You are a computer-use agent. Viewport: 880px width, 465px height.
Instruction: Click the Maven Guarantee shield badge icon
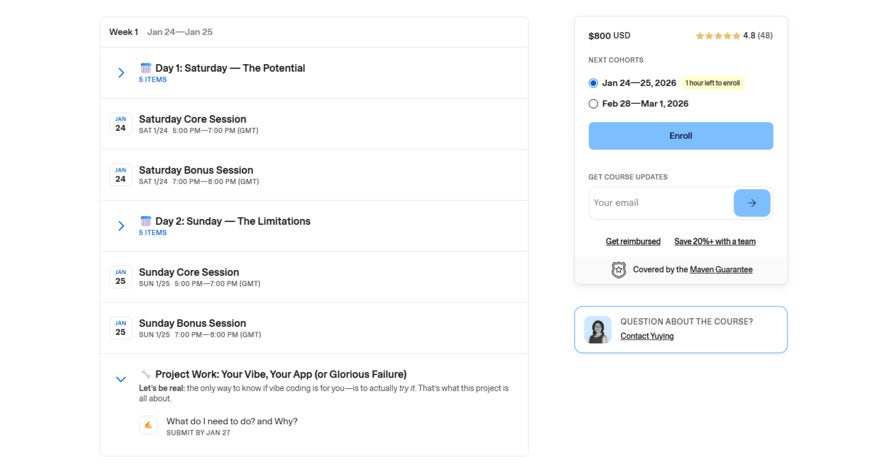click(619, 270)
